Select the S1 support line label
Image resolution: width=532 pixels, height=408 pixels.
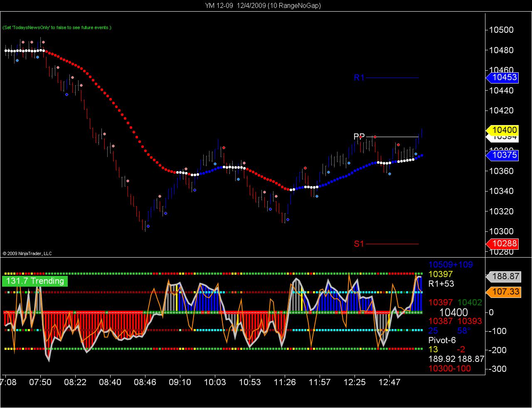click(359, 244)
